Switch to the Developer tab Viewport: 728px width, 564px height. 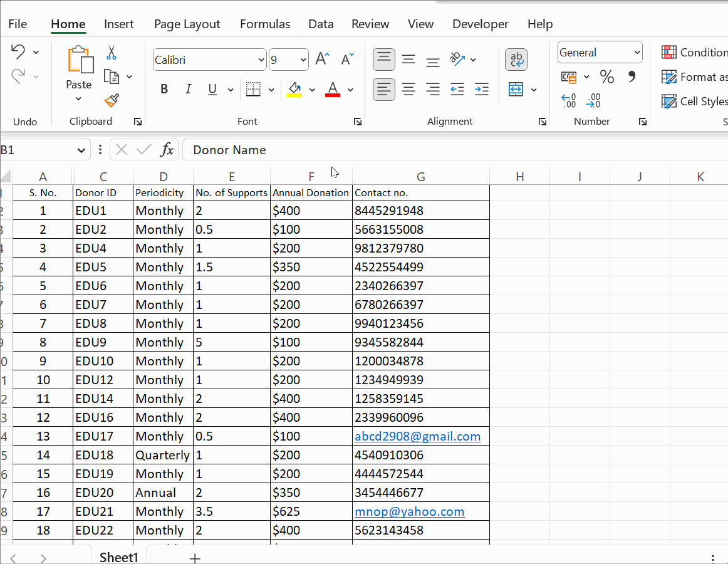[x=480, y=24]
